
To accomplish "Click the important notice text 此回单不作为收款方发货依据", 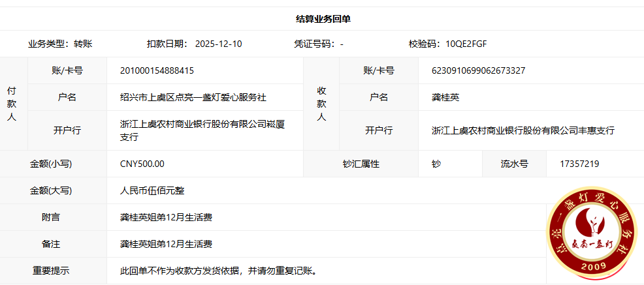I will [219, 270].
